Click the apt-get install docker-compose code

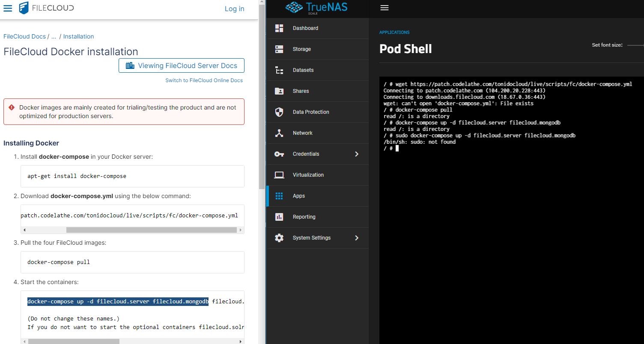coord(77,176)
